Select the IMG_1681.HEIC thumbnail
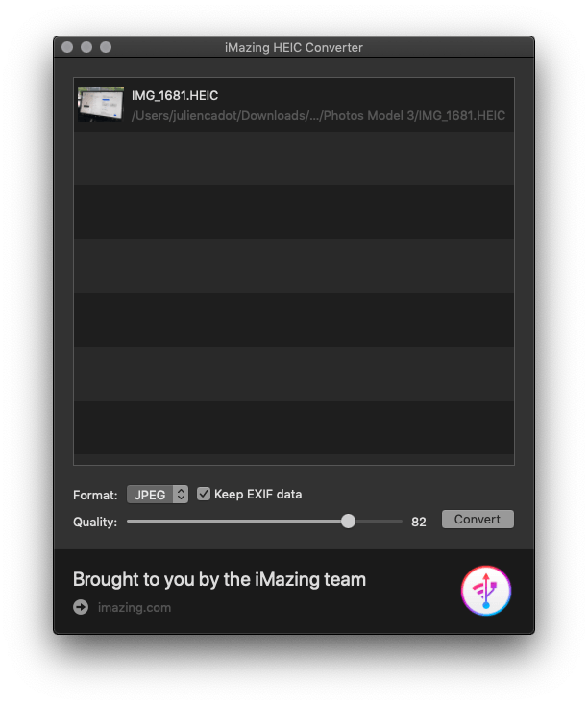 coord(101,105)
